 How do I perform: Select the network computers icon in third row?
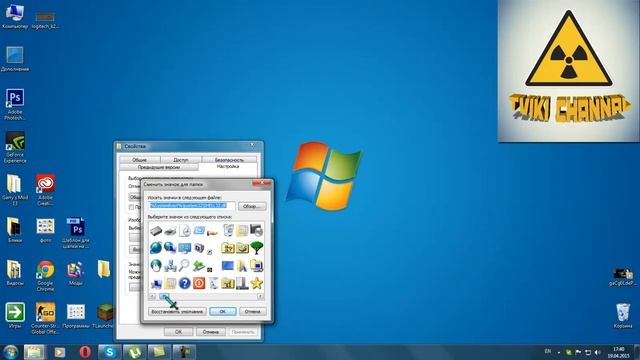(170, 266)
